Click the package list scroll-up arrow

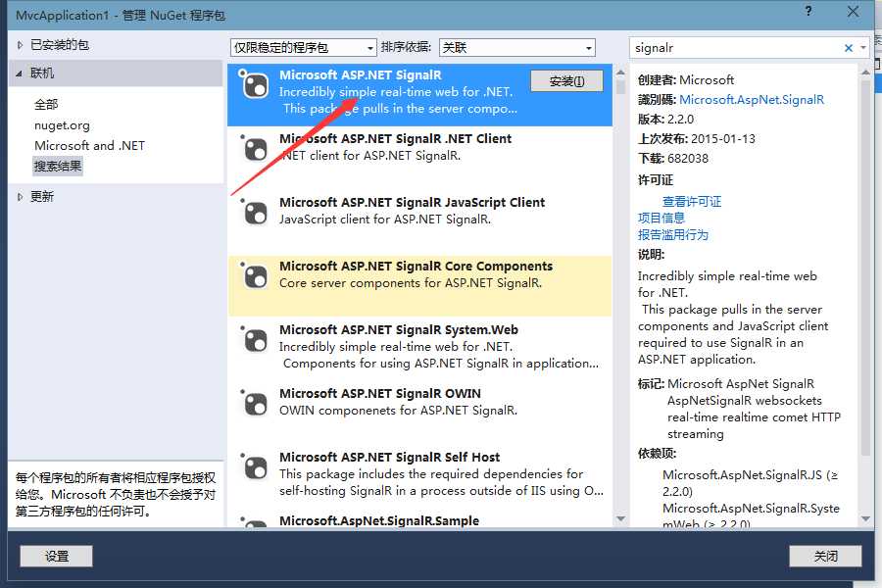(620, 73)
